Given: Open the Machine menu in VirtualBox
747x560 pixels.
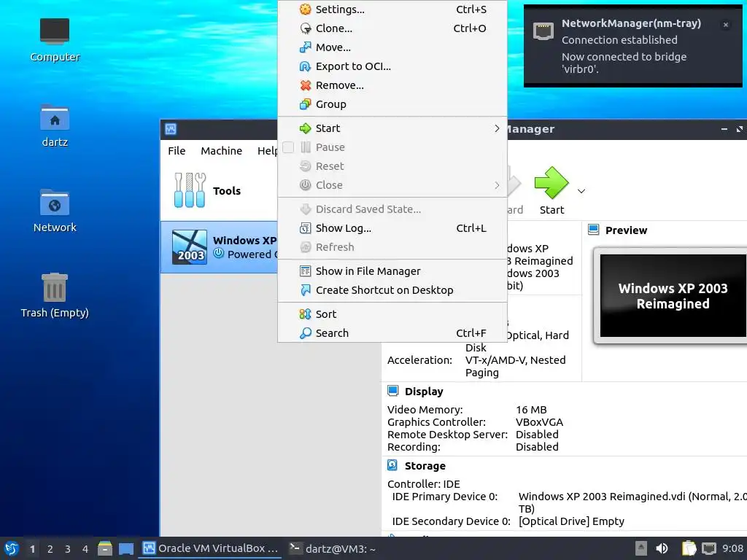Looking at the screenshot, I should coord(222,151).
